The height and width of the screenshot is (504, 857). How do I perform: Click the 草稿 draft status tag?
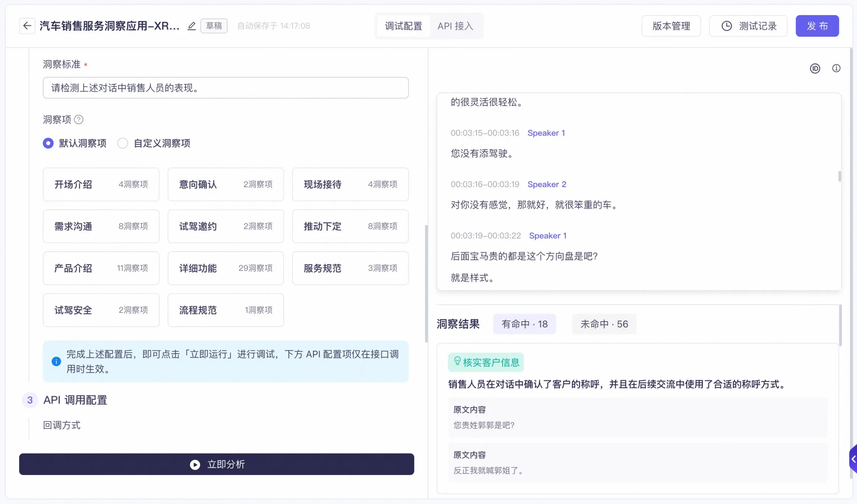[214, 26]
